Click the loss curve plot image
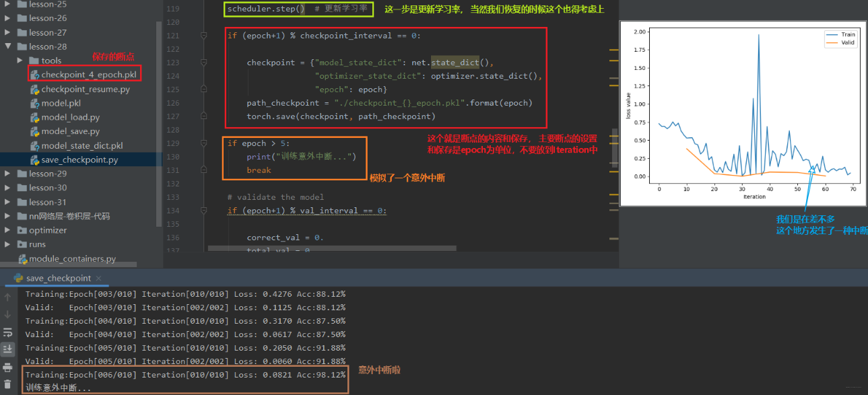Screen dimensions: 868x395 (743, 113)
